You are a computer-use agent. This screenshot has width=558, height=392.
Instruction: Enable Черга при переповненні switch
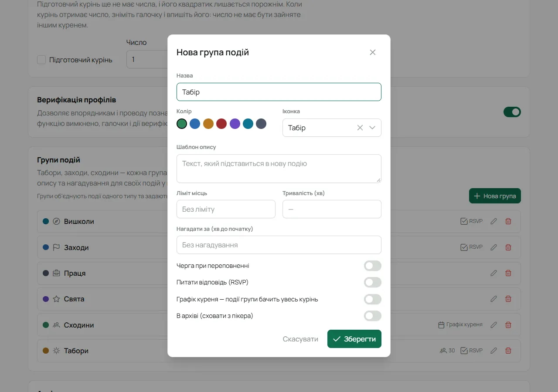(x=373, y=266)
